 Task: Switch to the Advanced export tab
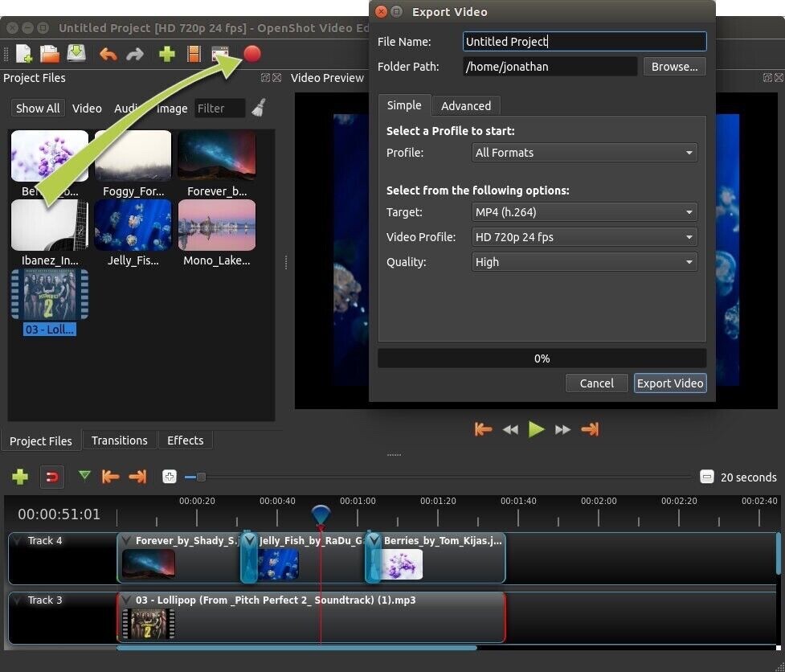coord(466,105)
